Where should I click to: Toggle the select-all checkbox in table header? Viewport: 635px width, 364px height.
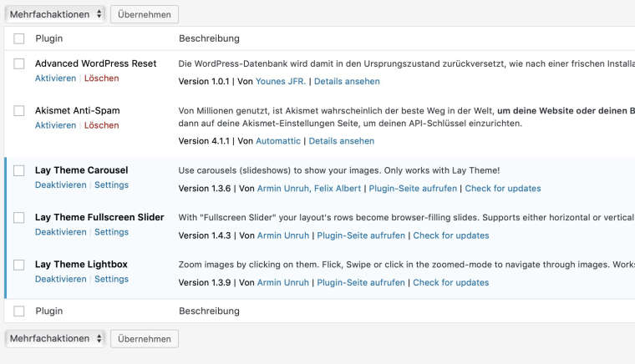[x=19, y=38]
